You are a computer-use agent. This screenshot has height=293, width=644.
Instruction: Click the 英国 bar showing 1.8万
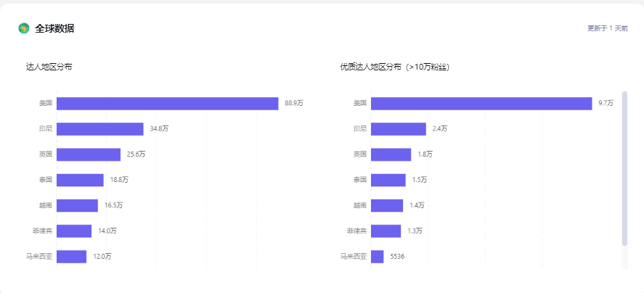pyautogui.click(x=391, y=154)
